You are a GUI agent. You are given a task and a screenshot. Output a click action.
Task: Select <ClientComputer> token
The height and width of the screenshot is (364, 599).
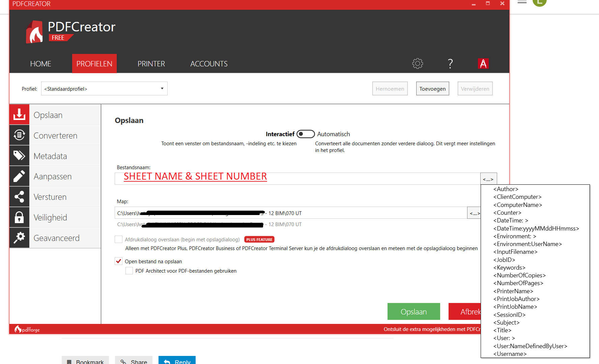tap(517, 197)
